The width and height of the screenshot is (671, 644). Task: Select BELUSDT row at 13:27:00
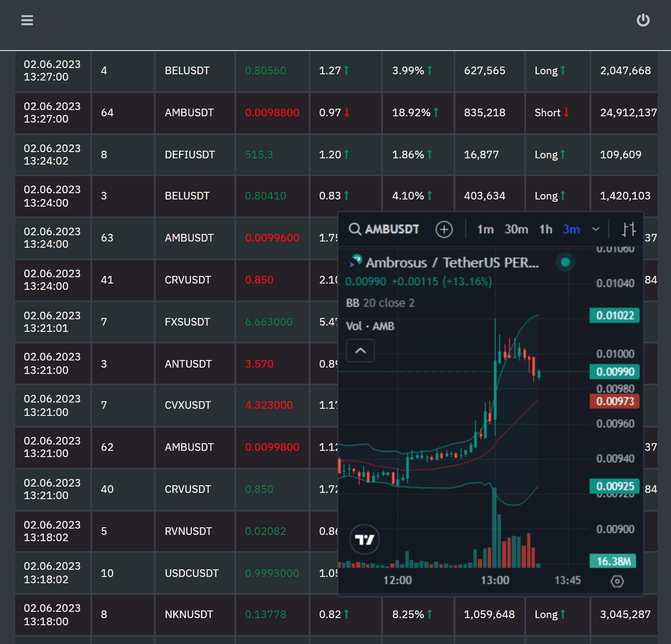pos(336,71)
